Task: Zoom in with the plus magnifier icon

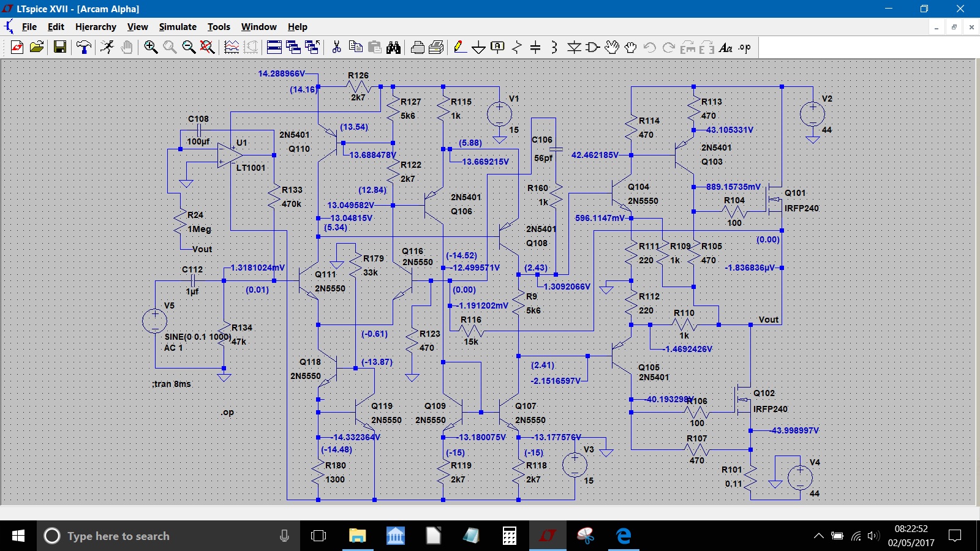Action: coord(151,48)
